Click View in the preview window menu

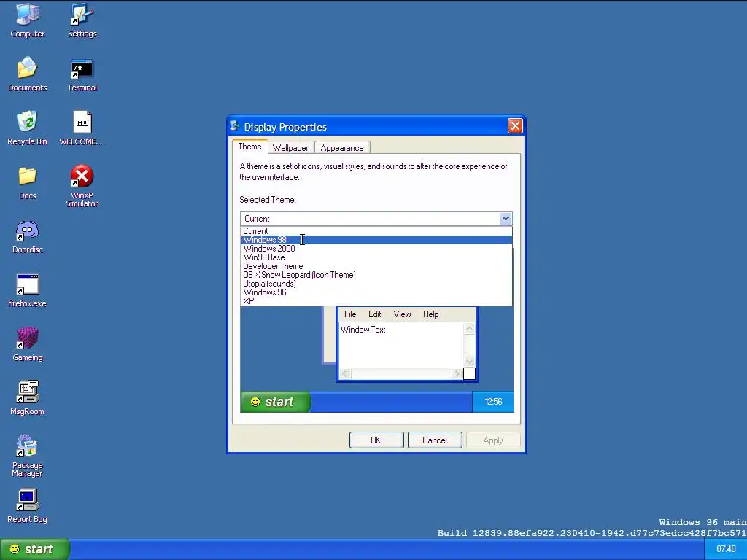click(402, 314)
